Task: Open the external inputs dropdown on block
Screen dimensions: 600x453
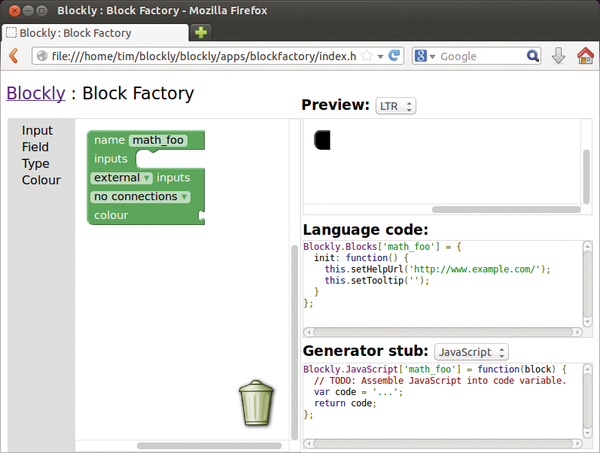Action: [x=121, y=178]
